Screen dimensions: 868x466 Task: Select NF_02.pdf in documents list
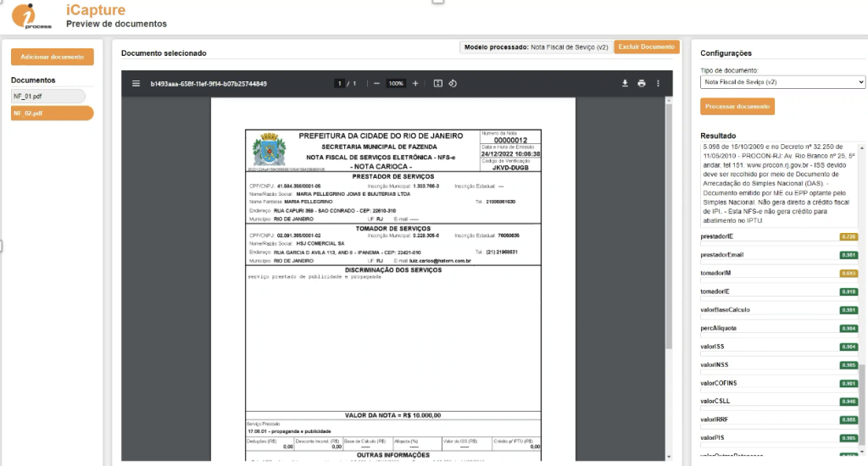click(52, 113)
